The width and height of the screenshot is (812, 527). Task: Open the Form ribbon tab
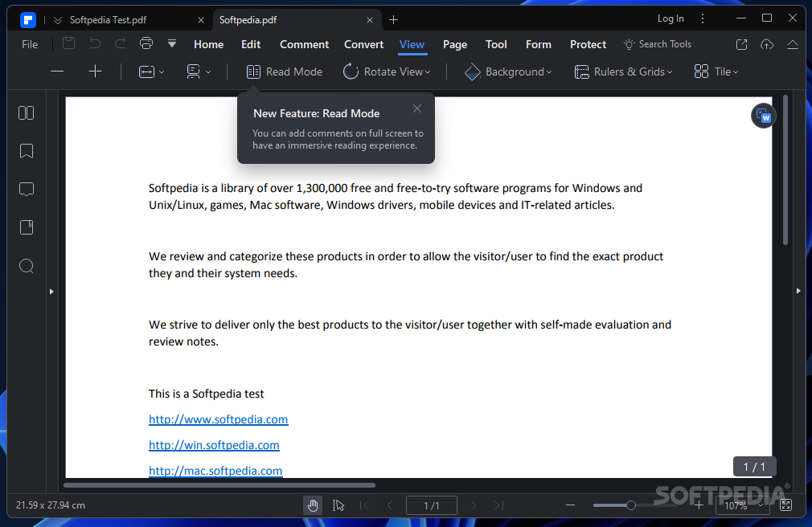539,44
